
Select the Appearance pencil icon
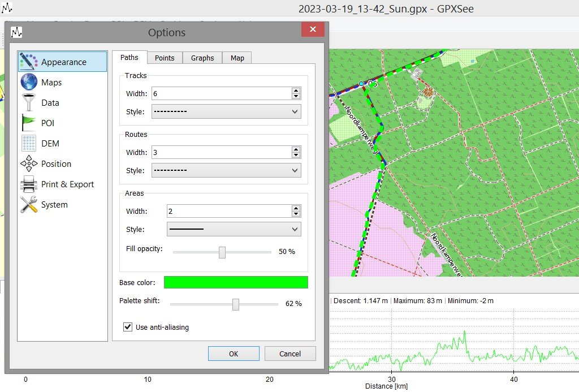click(x=29, y=62)
